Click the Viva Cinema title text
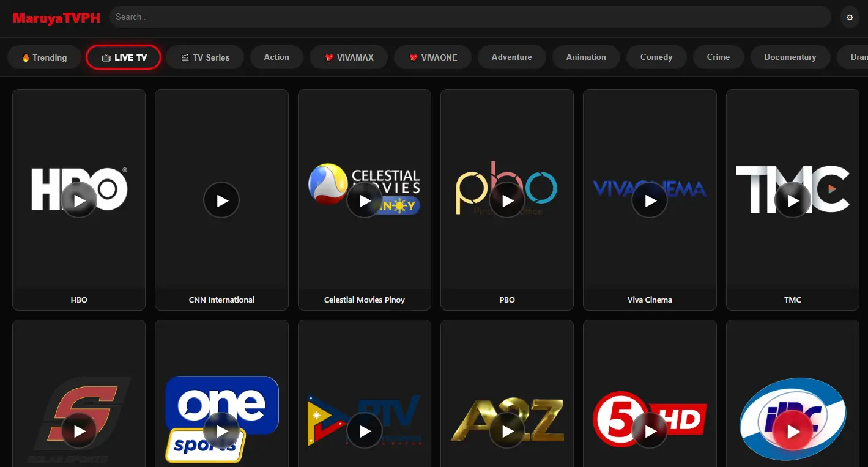This screenshot has width=868, height=467. pos(650,300)
